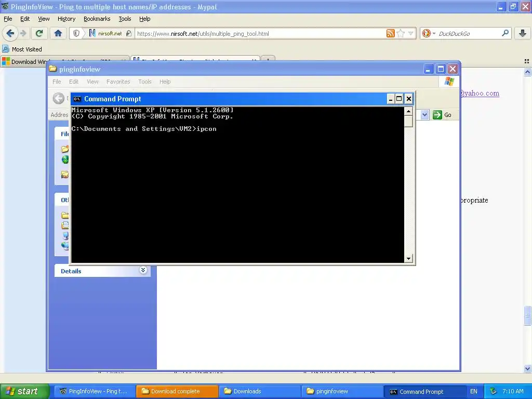Click browser page scrollbar thumb
The height and width of the screenshot is (399, 532).
click(x=527, y=315)
